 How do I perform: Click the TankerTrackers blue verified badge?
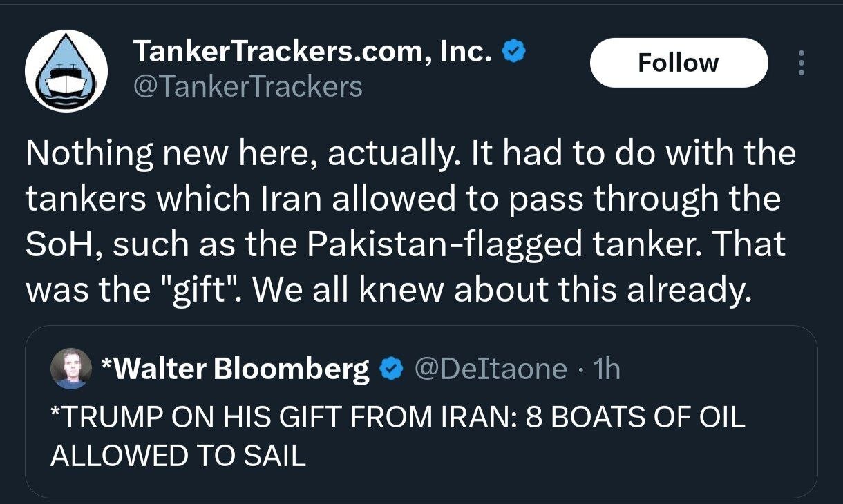(x=513, y=51)
